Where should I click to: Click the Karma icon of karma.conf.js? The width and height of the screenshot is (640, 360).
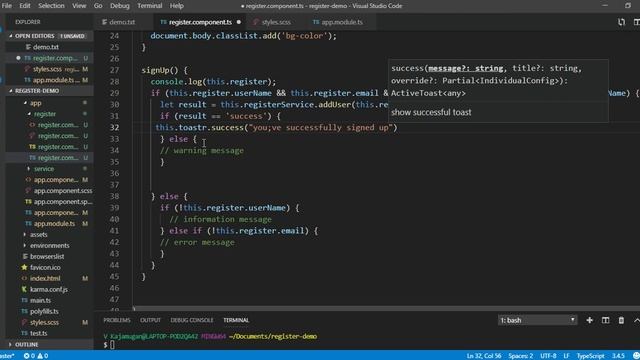(x=24, y=289)
